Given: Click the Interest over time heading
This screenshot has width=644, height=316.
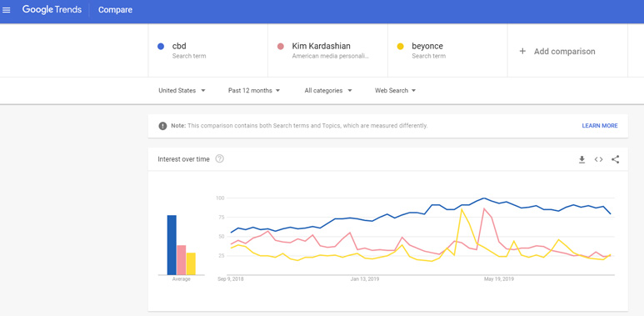Looking at the screenshot, I should (x=183, y=159).
